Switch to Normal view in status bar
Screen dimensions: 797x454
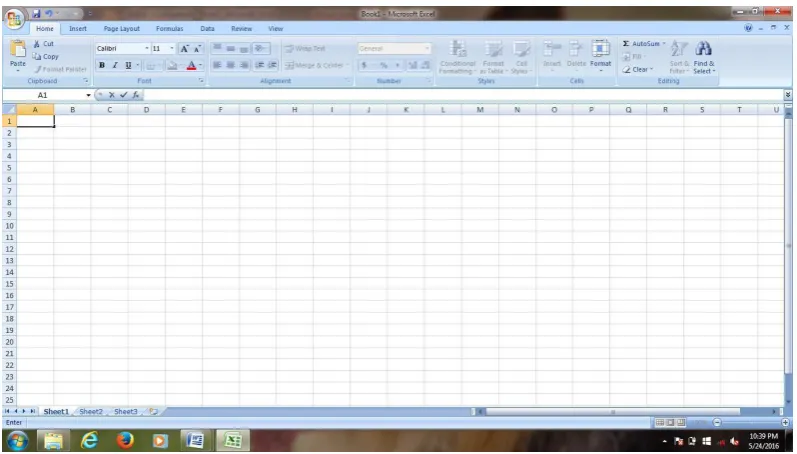click(x=659, y=422)
